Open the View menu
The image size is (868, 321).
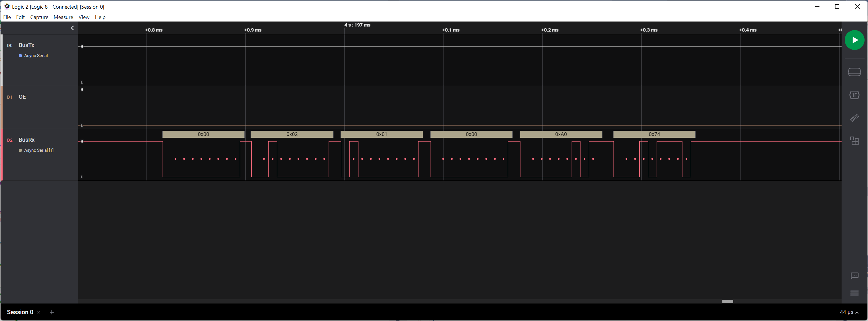84,17
